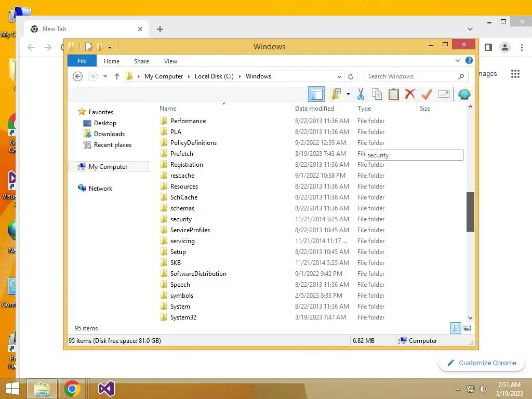Open Customize Quick Access Toolbar dropdown
The image size is (532, 399).
(x=110, y=47)
